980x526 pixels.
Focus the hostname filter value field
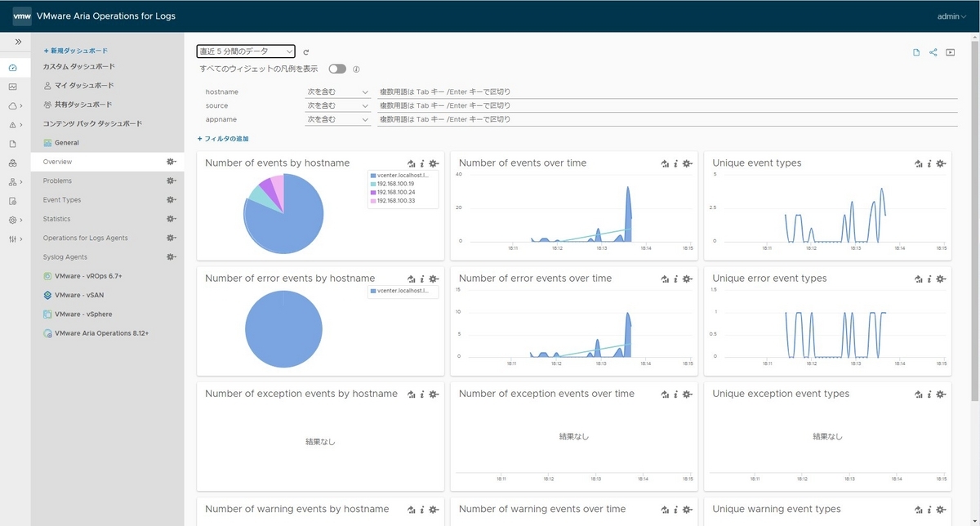pos(667,92)
